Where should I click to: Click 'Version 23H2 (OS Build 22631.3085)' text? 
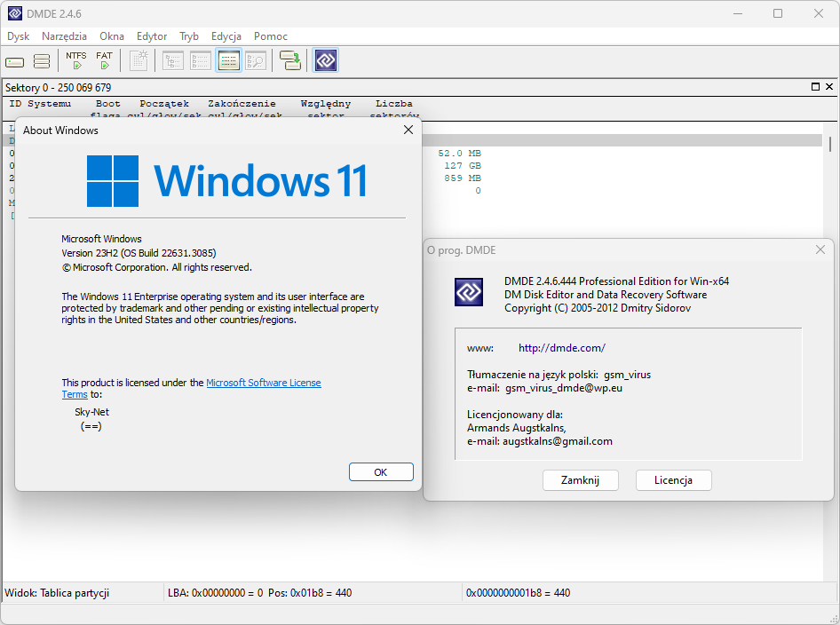pos(139,253)
